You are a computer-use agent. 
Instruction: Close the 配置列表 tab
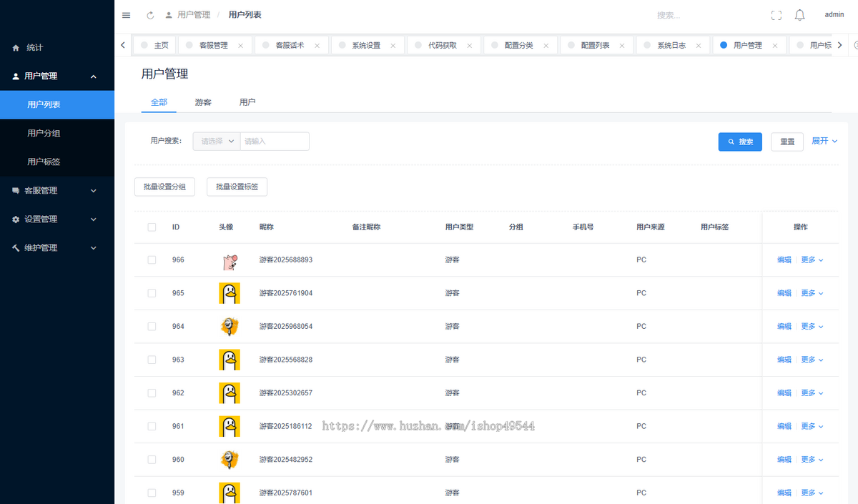click(623, 45)
